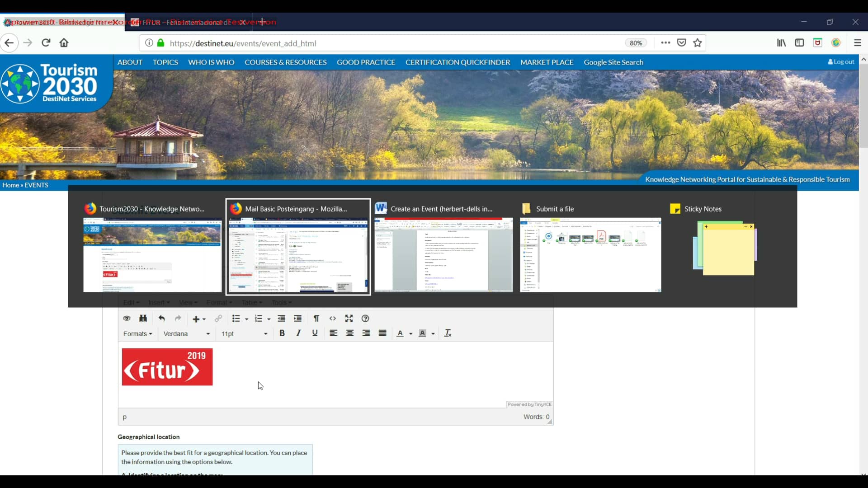868x488 pixels.
Task: Toggle the bullet list button
Action: coord(236,319)
